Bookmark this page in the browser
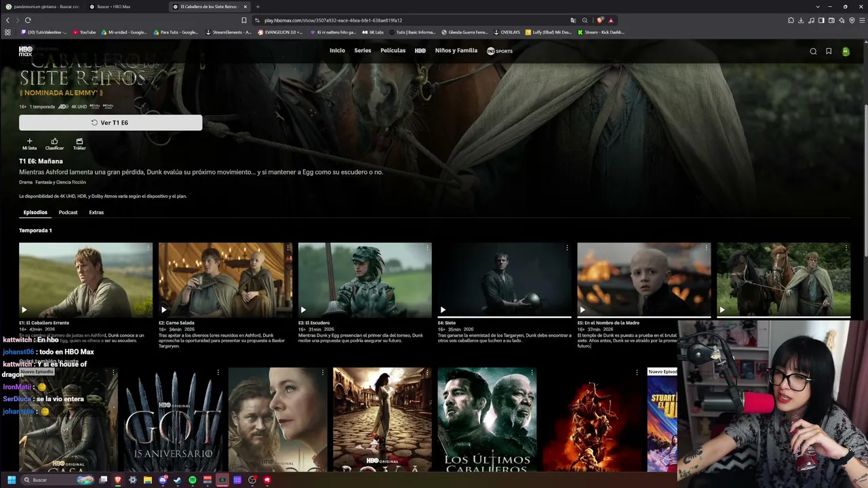This screenshot has height=488, width=868. (x=244, y=20)
